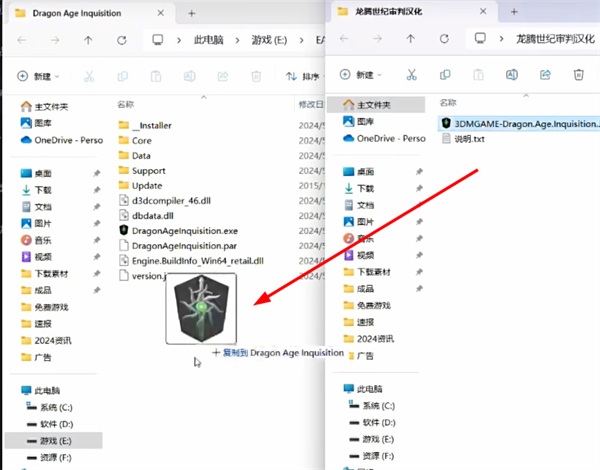600x470 pixels.
Task: Click Up arrow in Dragon Age Inquisition window
Action: [x=88, y=40]
